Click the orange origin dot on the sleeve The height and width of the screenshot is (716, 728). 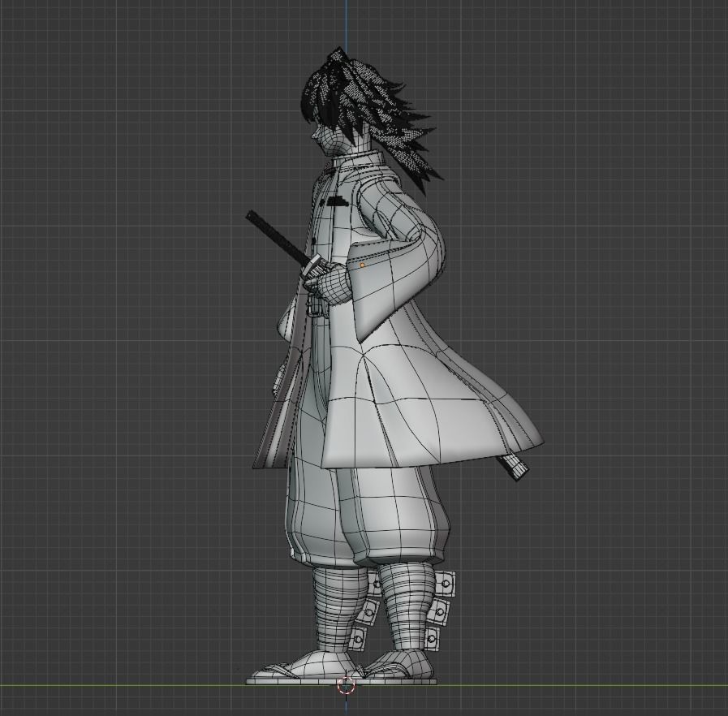pyautogui.click(x=362, y=265)
